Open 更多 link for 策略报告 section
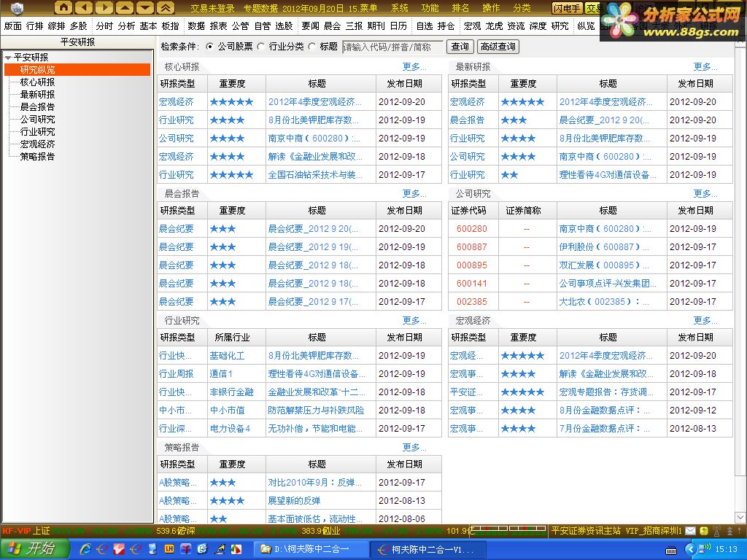The image size is (747, 560). (414, 448)
